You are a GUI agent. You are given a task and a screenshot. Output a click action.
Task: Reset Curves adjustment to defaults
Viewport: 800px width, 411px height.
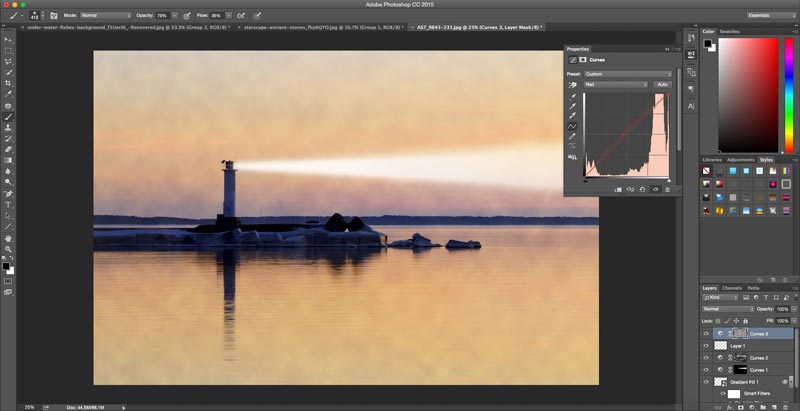(642, 190)
